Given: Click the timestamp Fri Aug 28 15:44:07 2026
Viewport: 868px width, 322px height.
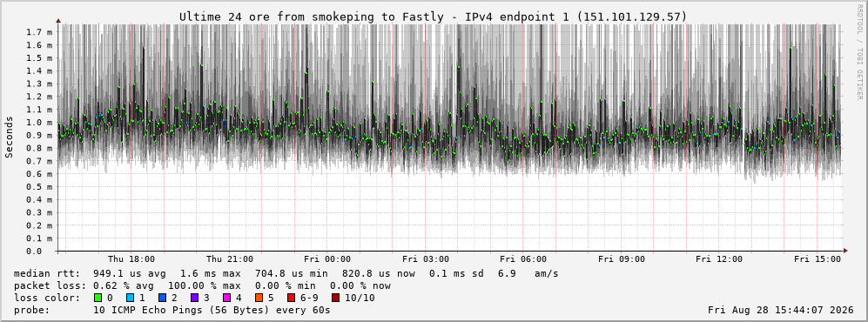Looking at the screenshot, I should point(781,310).
